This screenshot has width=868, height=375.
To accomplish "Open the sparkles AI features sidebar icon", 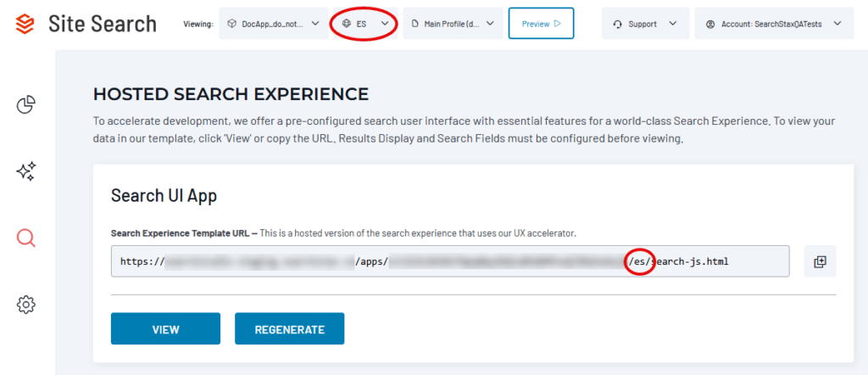I will 26,172.
